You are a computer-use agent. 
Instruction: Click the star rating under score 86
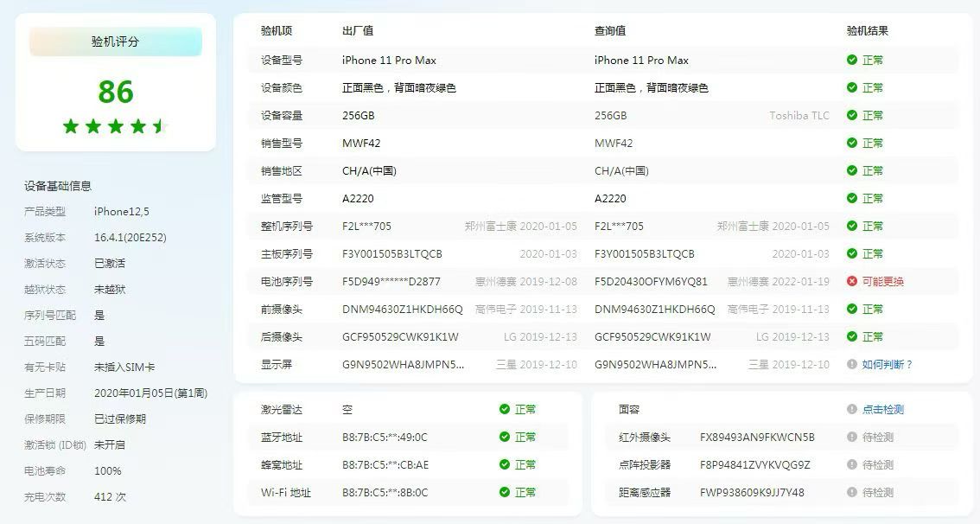tap(115, 127)
